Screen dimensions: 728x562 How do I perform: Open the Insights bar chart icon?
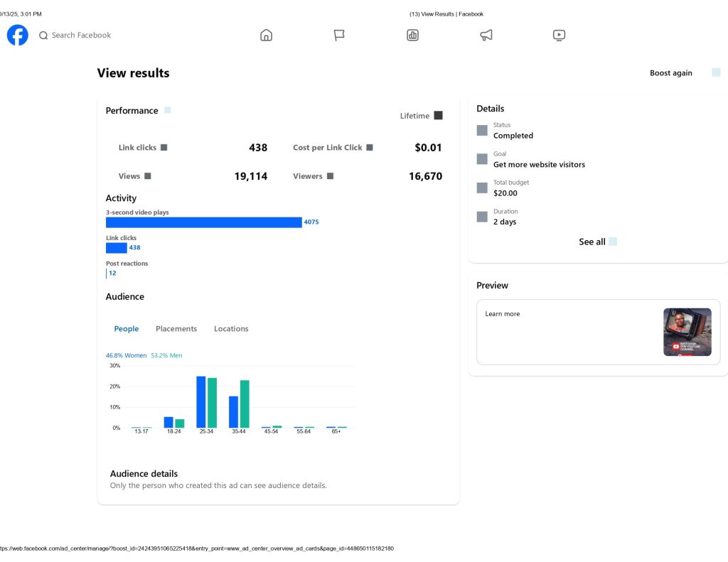click(x=412, y=35)
